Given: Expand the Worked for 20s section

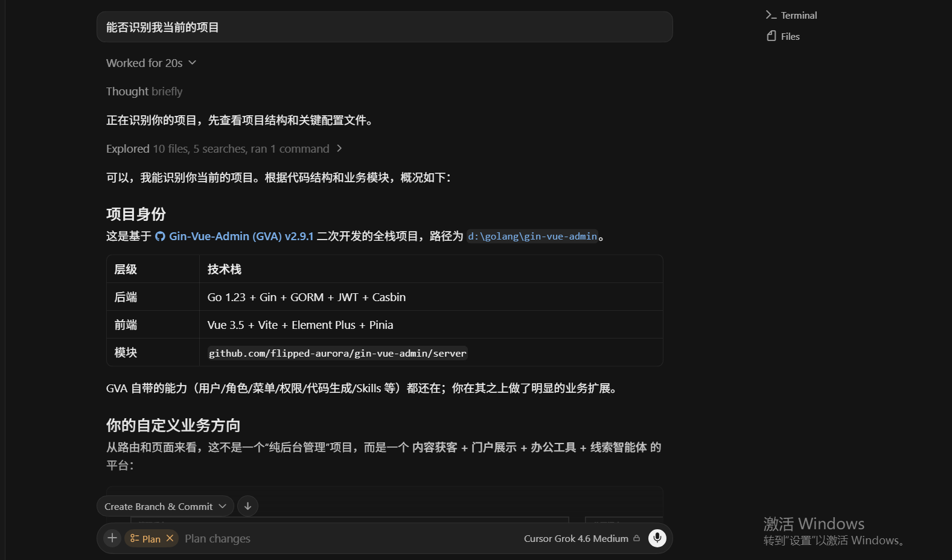Looking at the screenshot, I should 151,63.
